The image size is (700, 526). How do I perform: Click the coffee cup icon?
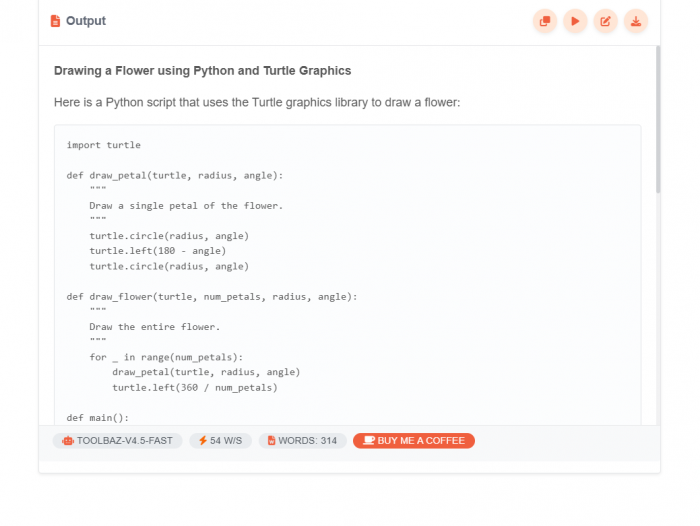click(368, 441)
